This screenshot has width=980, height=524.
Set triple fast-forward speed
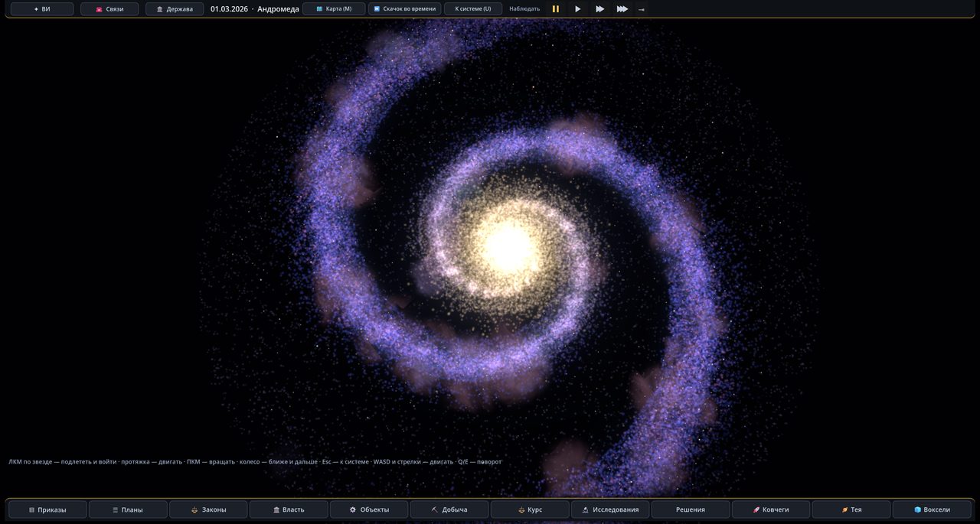click(x=622, y=9)
